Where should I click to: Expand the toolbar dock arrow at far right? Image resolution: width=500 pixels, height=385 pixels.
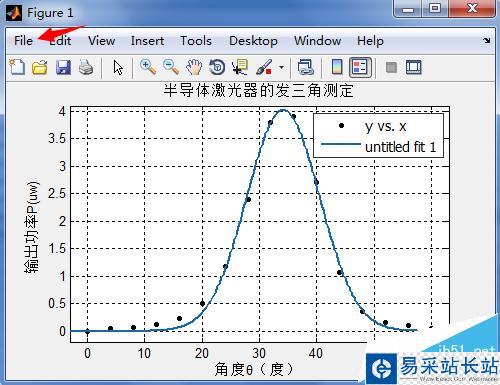(487, 40)
